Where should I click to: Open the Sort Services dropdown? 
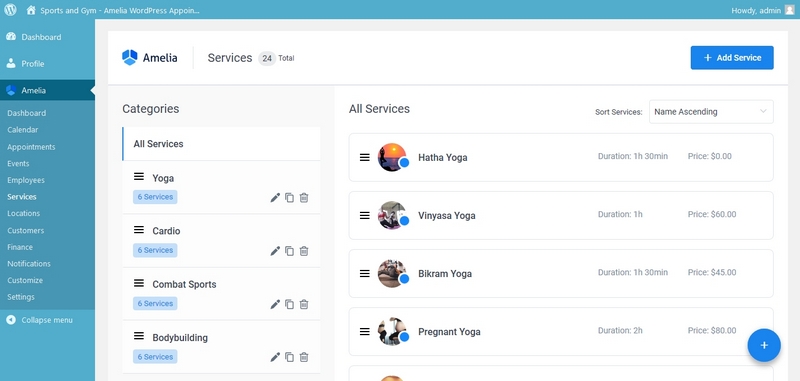tap(711, 112)
